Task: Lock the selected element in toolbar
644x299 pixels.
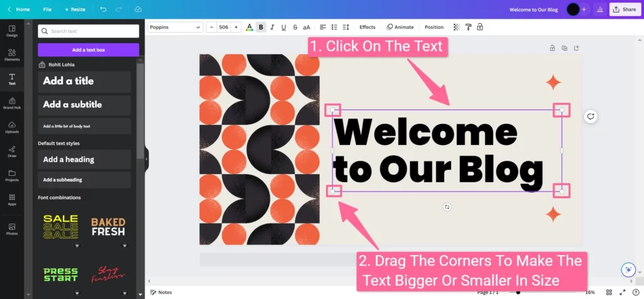Action: tap(480, 27)
